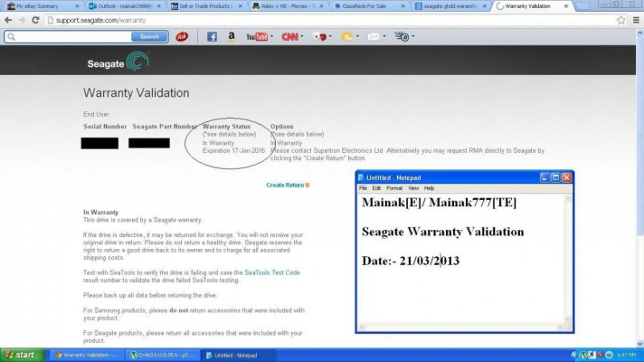Click the Seagate logo in header
This screenshot has height=362, width=644.
[x=118, y=62]
